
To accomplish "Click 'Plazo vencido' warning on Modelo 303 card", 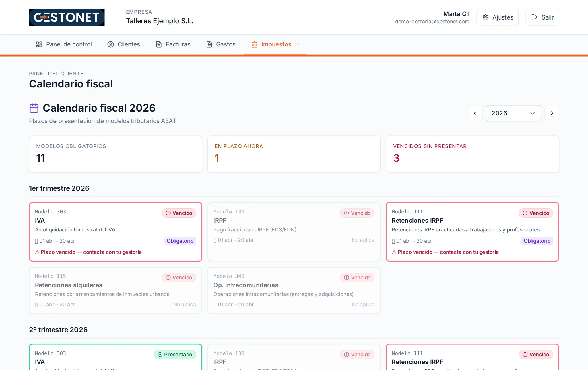I will [88, 252].
